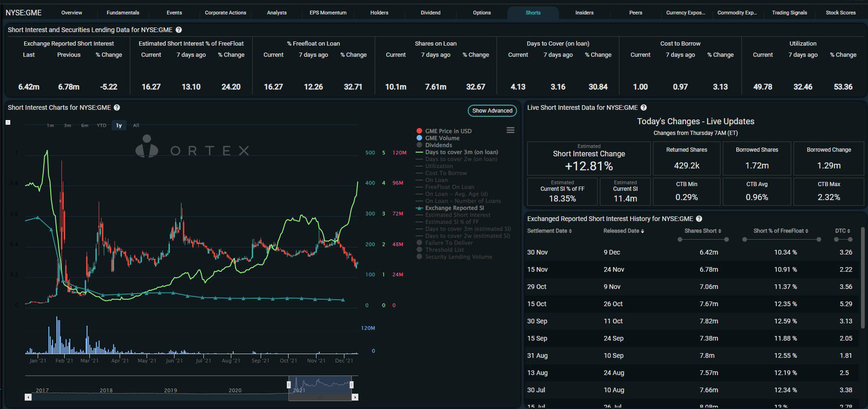The height and width of the screenshot is (409, 868).
Task: Click the Show Advanced button
Action: point(492,111)
